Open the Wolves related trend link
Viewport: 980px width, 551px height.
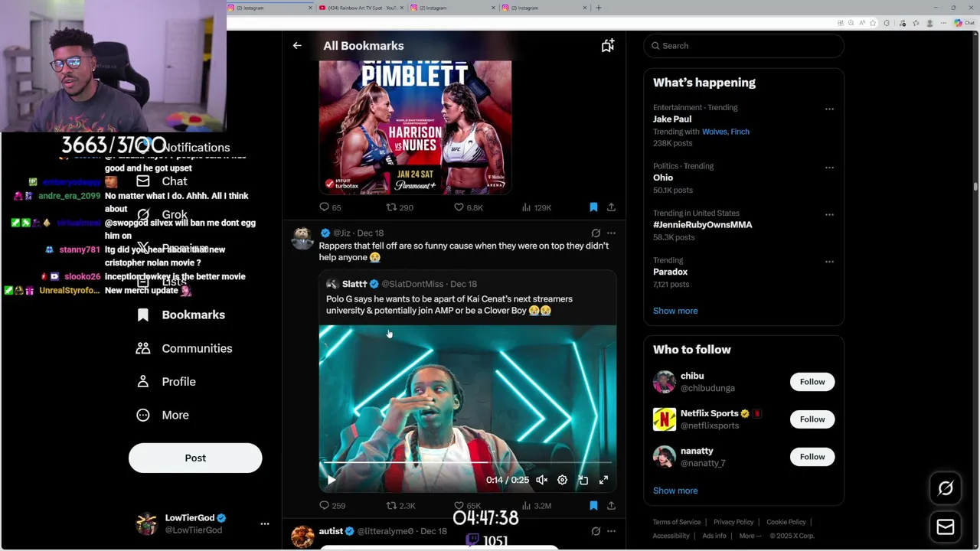(714, 132)
